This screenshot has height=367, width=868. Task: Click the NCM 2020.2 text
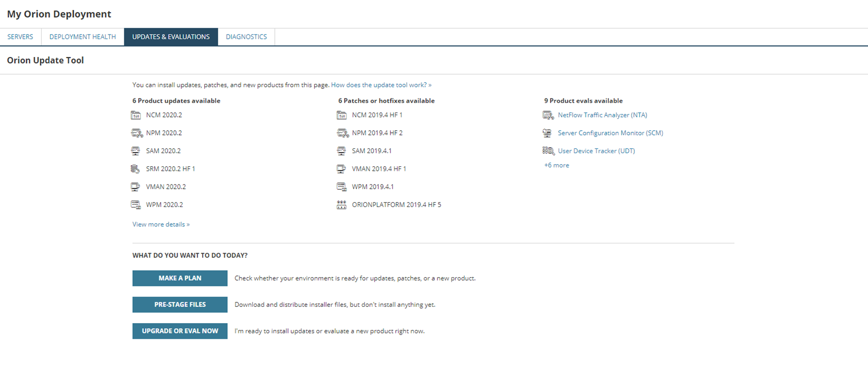pyautogui.click(x=164, y=115)
